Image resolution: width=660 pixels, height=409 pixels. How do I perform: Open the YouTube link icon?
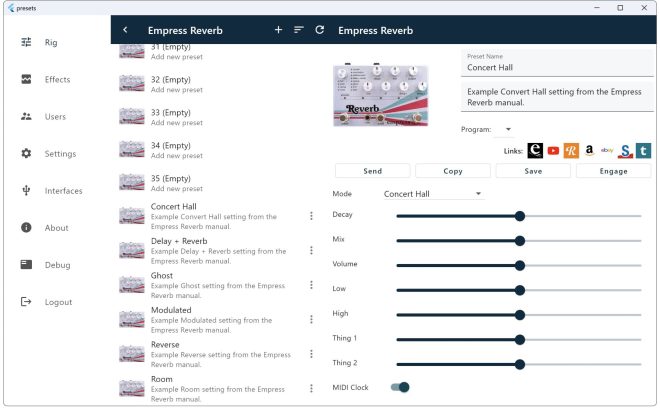tap(553, 151)
